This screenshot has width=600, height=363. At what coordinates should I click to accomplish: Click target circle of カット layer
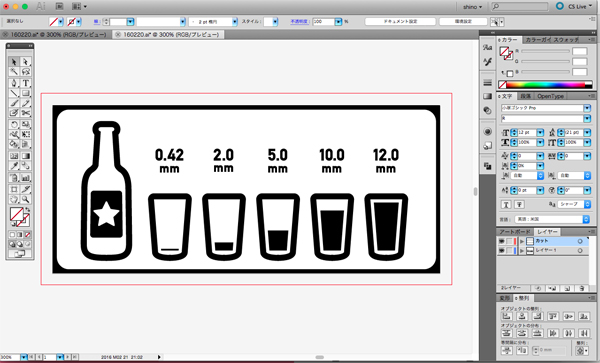[x=580, y=241]
